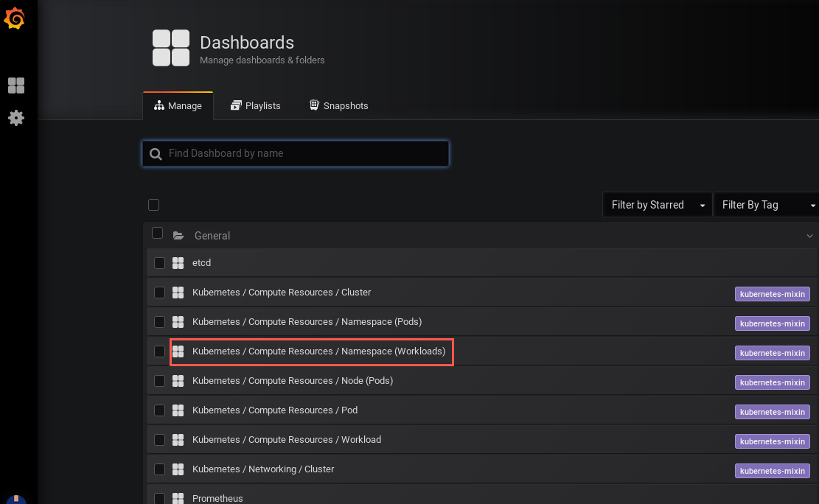This screenshot has width=819, height=504.
Task: Open Kubernetes / Compute Resources / Node (Pods)
Action: click(293, 381)
